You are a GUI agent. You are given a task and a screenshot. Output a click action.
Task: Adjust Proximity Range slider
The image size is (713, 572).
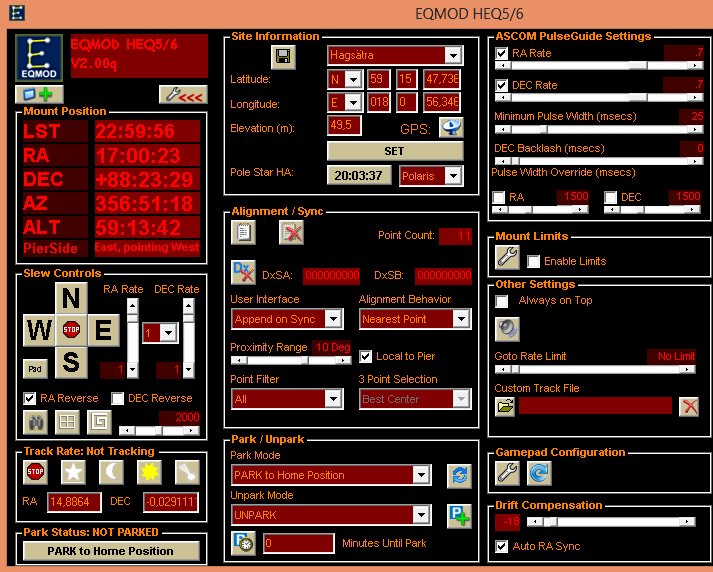(291, 360)
